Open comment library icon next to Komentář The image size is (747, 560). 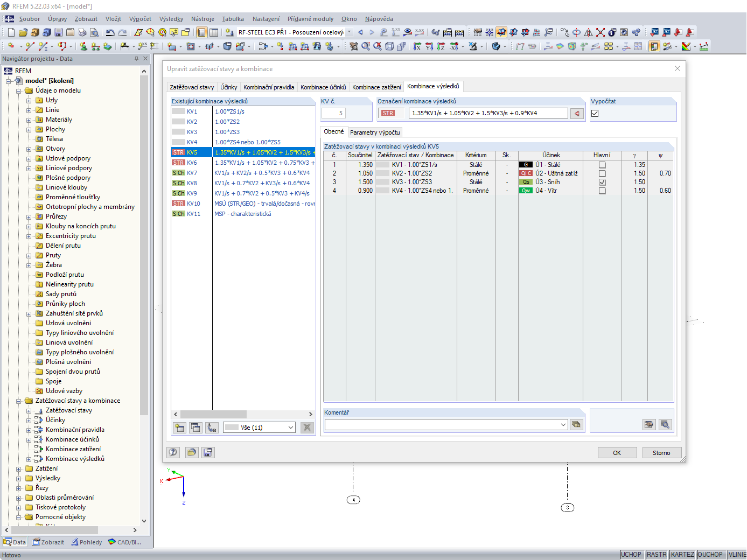(576, 424)
